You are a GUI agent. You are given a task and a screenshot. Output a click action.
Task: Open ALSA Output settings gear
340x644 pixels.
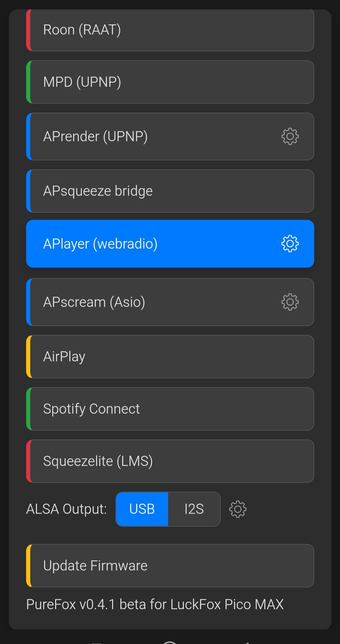click(238, 509)
